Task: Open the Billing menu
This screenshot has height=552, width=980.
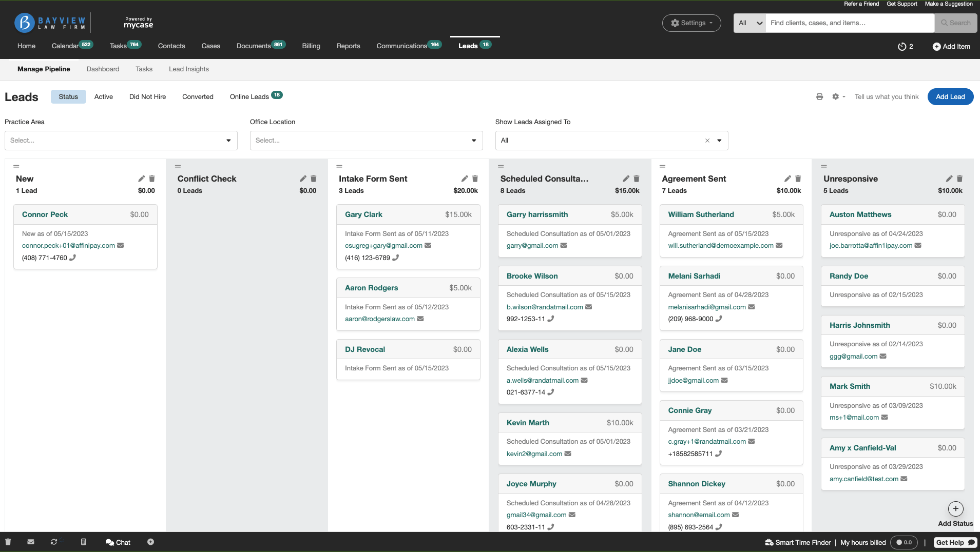Action: (x=311, y=46)
